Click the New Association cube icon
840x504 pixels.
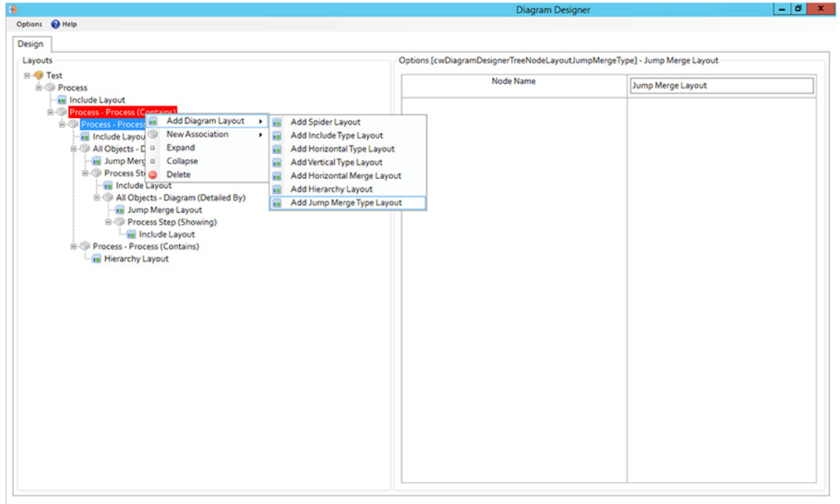[153, 135]
